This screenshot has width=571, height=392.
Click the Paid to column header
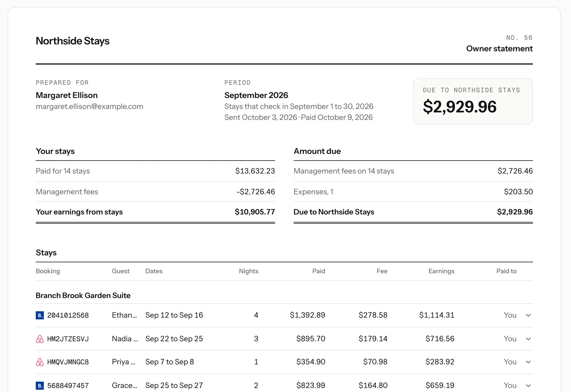(506, 271)
